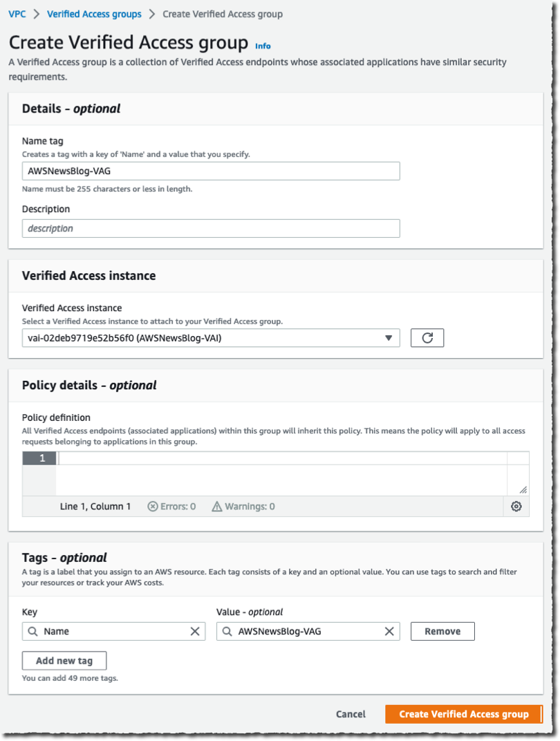The width and height of the screenshot is (560, 741).
Task: Click the search icon in Key field
Action: tap(33, 631)
